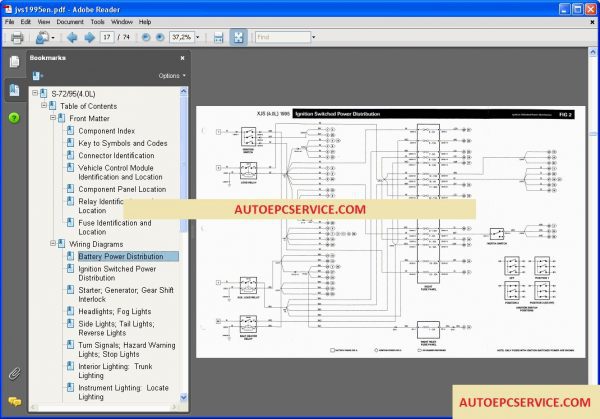Click the page number field
This screenshot has width=600, height=419.
(x=107, y=37)
